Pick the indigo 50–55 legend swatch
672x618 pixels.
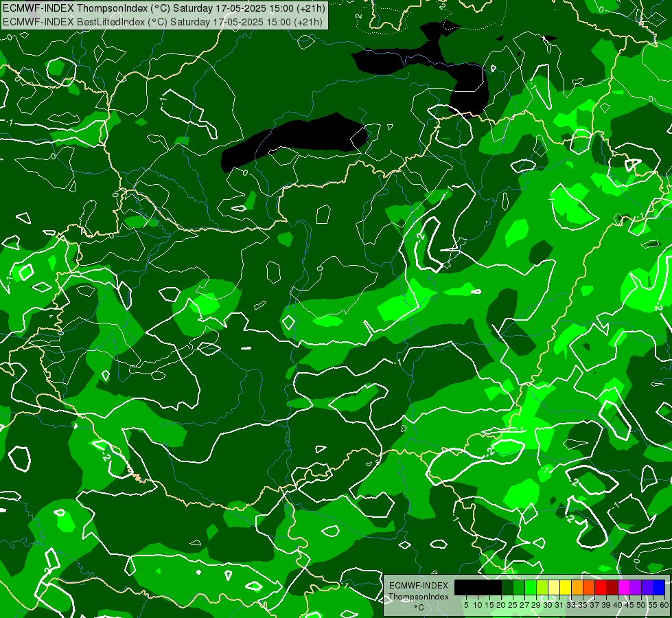coord(647,587)
